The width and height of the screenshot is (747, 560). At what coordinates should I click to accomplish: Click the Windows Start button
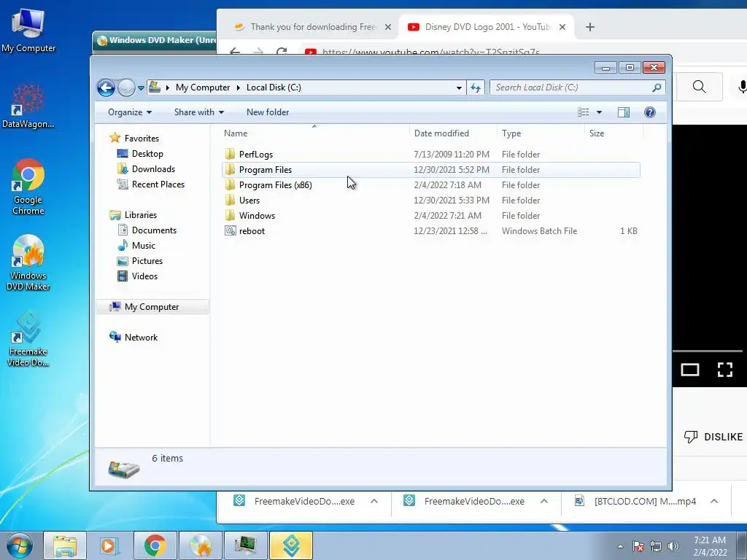coord(19,545)
